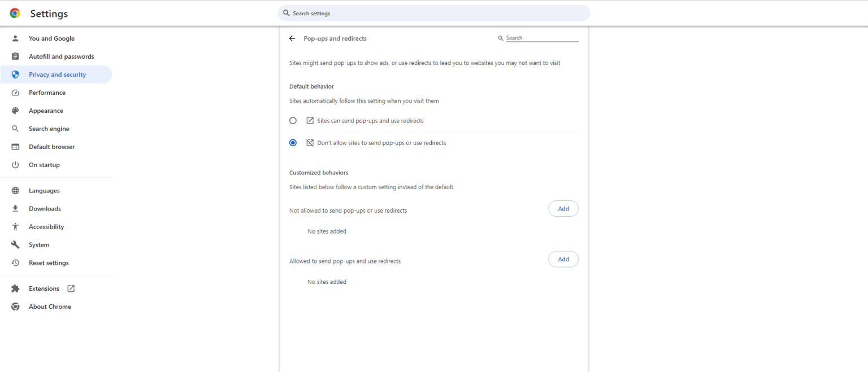Viewport: 868px width, 372px height.
Task: Select the Autofill and passwords key icon
Action: [x=15, y=56]
